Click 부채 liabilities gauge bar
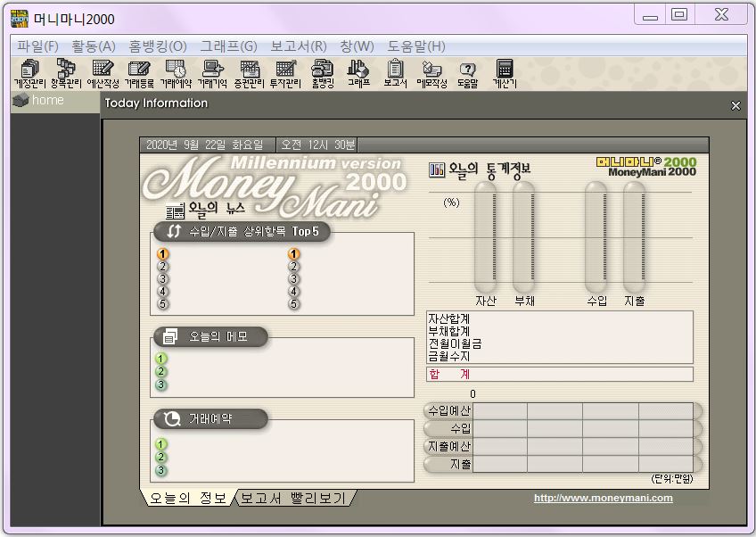Image resolution: width=756 pixels, height=537 pixels. coord(523,237)
